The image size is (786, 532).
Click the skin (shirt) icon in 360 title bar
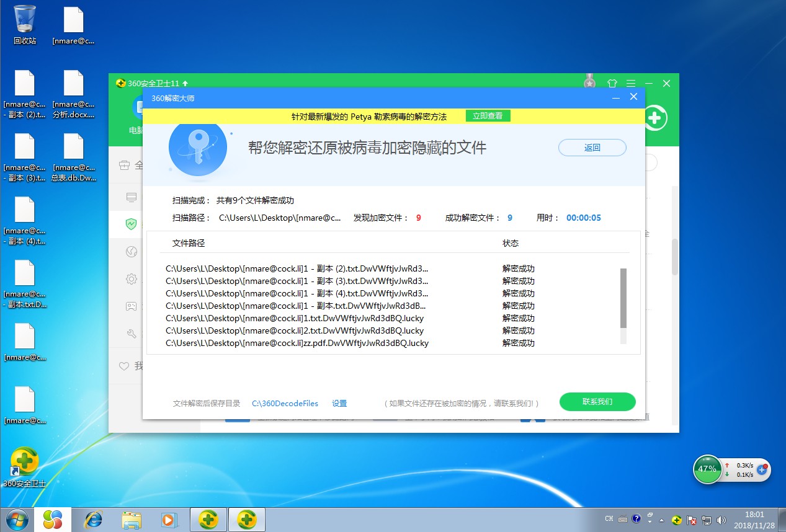(x=612, y=83)
